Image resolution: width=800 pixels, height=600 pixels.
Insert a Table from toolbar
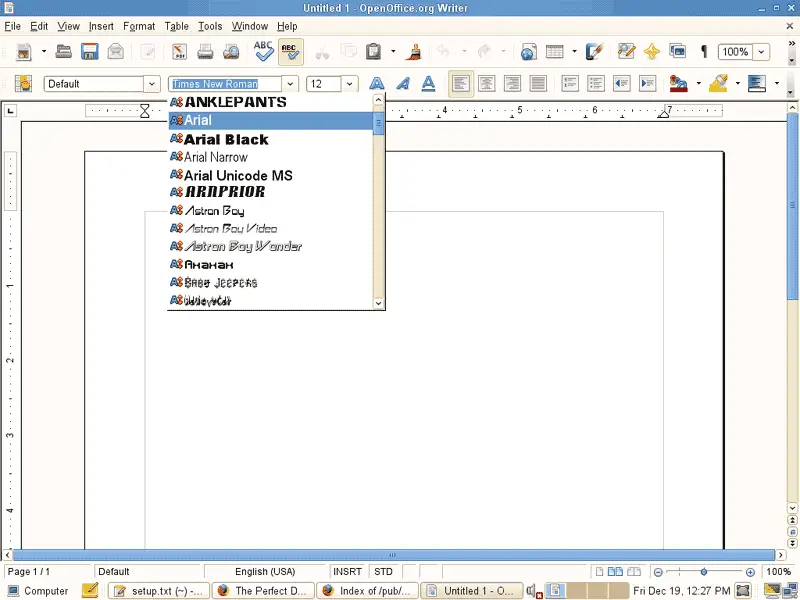tap(555, 52)
